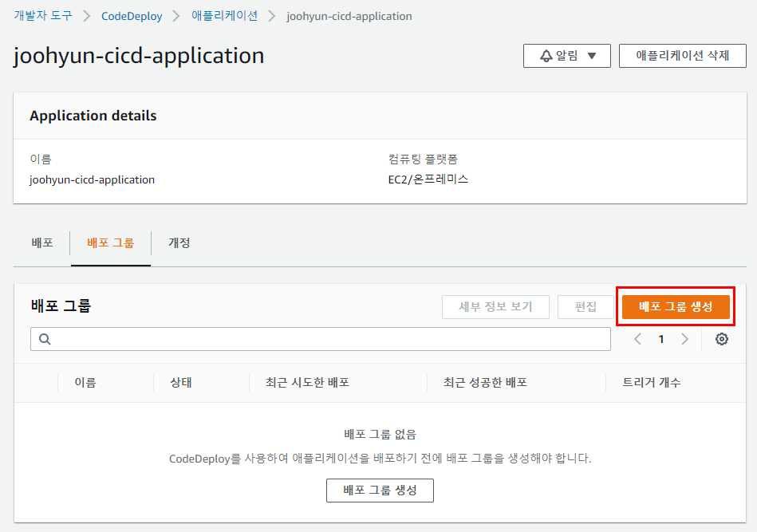The image size is (757, 532).
Task: Open the table settings gear icon
Action: [x=721, y=339]
